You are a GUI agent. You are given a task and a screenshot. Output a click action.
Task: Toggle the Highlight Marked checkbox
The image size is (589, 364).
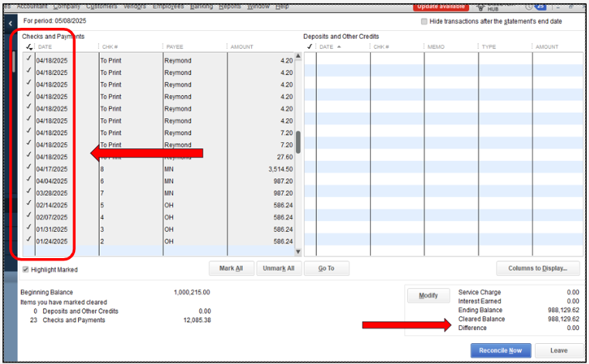pos(26,270)
